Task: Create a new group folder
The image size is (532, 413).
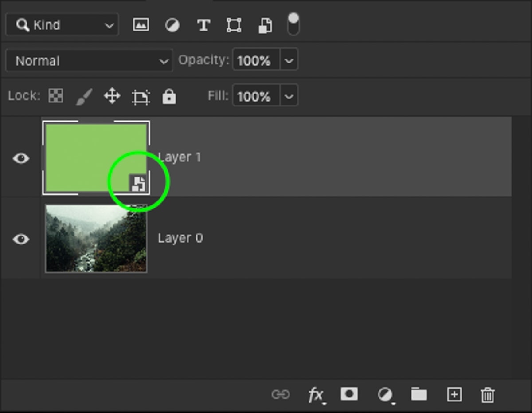Action: 419,394
